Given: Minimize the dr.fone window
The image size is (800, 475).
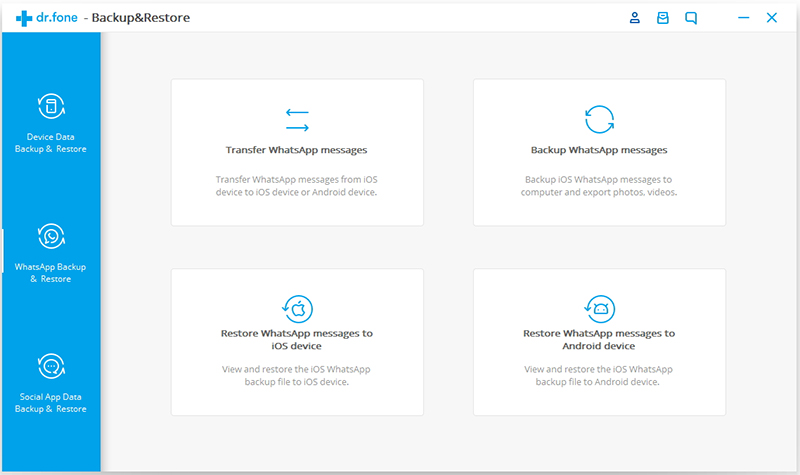Looking at the screenshot, I should [743, 18].
